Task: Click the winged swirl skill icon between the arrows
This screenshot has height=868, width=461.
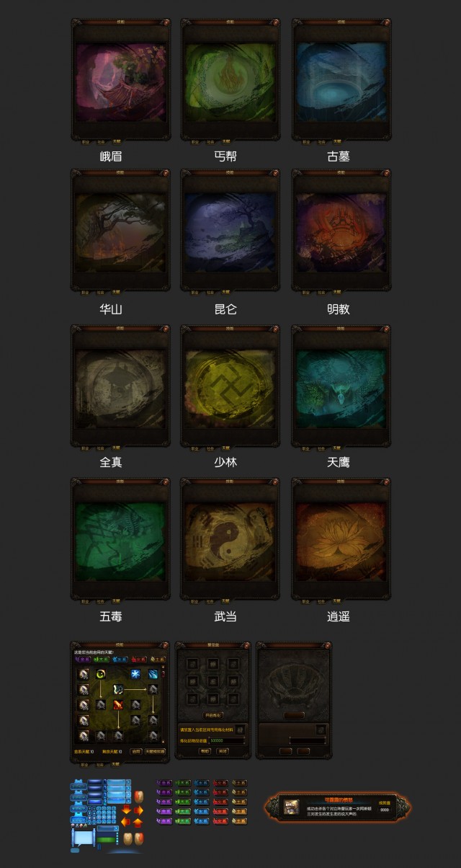Action: 118,689
